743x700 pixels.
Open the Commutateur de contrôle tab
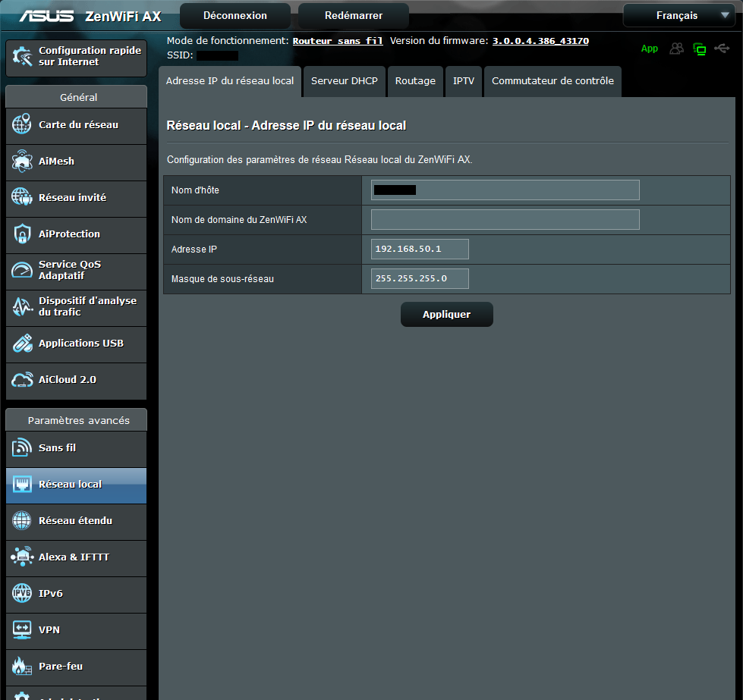pyautogui.click(x=553, y=81)
